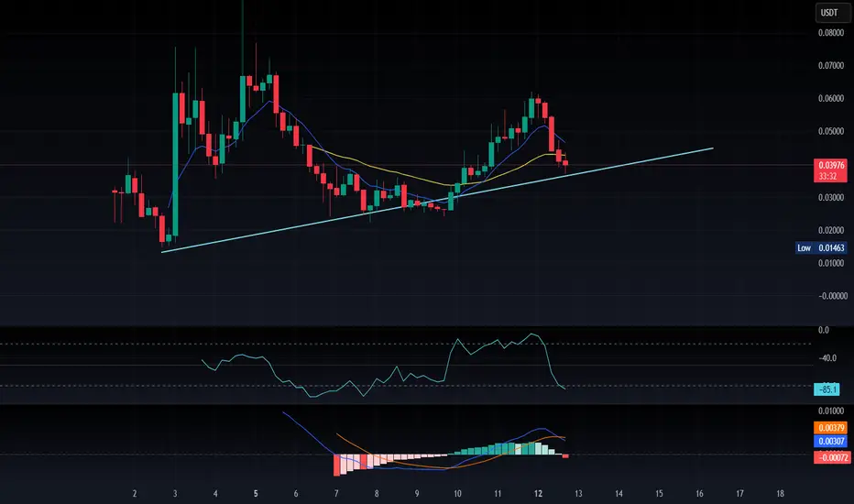The width and height of the screenshot is (854, 504).
Task: Click date 14 on the time axis
Action: pos(619,494)
